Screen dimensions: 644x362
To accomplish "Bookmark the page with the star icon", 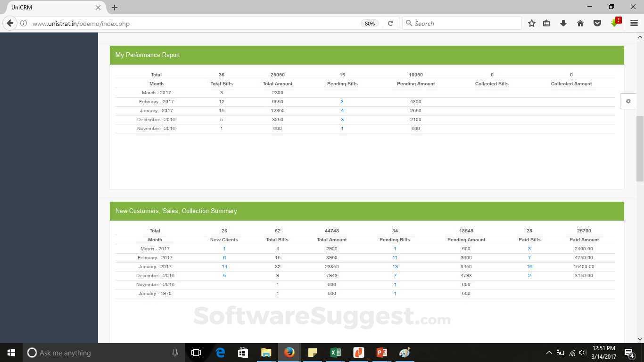I will tap(531, 23).
